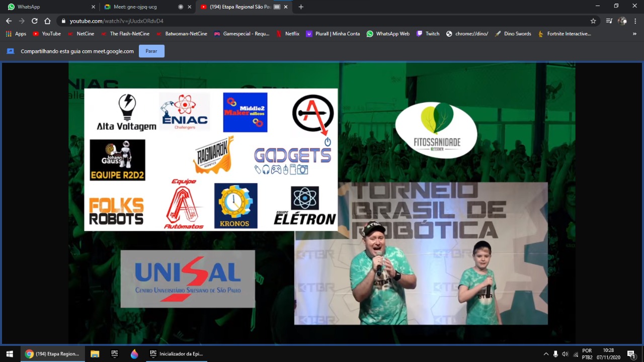Minimize the Chrome window
Image resolution: width=644 pixels, height=362 pixels.
pos(598,6)
